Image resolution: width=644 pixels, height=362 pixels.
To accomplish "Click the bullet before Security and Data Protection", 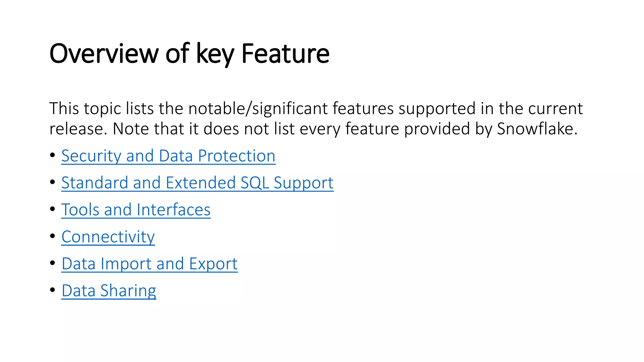I will (x=53, y=155).
